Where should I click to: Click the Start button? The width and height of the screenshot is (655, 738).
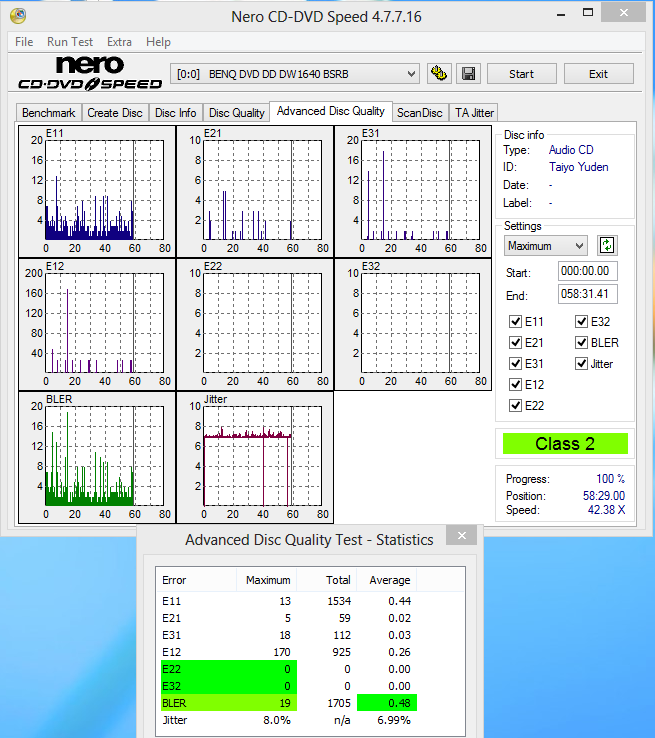[521, 74]
